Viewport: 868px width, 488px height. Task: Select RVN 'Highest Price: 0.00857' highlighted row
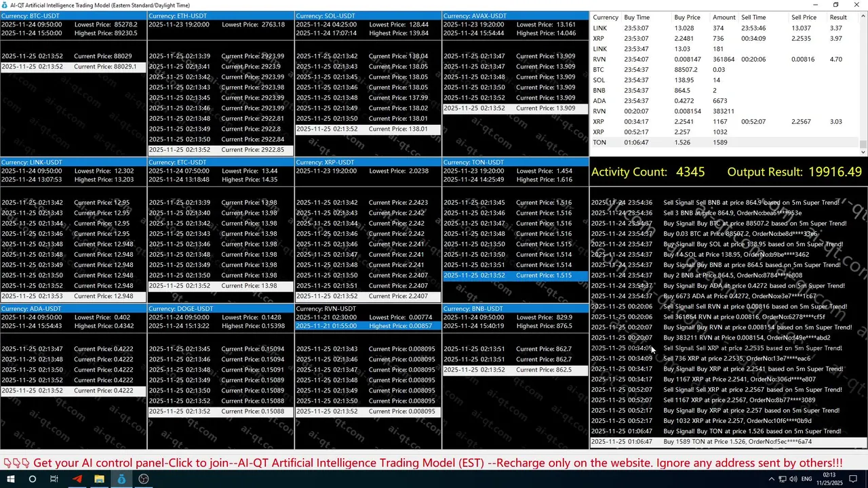tap(368, 326)
